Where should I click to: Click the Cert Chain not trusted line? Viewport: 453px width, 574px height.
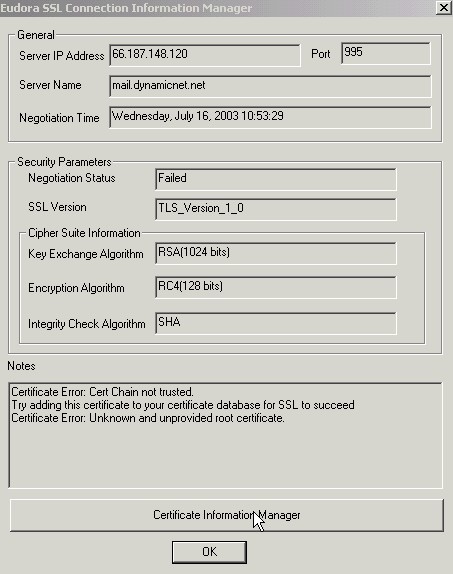coord(102,392)
